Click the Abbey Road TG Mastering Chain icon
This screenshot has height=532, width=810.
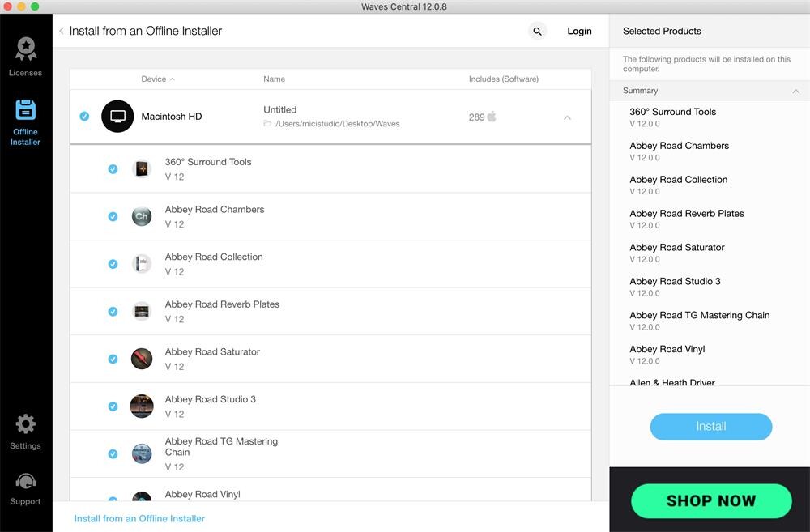[142, 454]
